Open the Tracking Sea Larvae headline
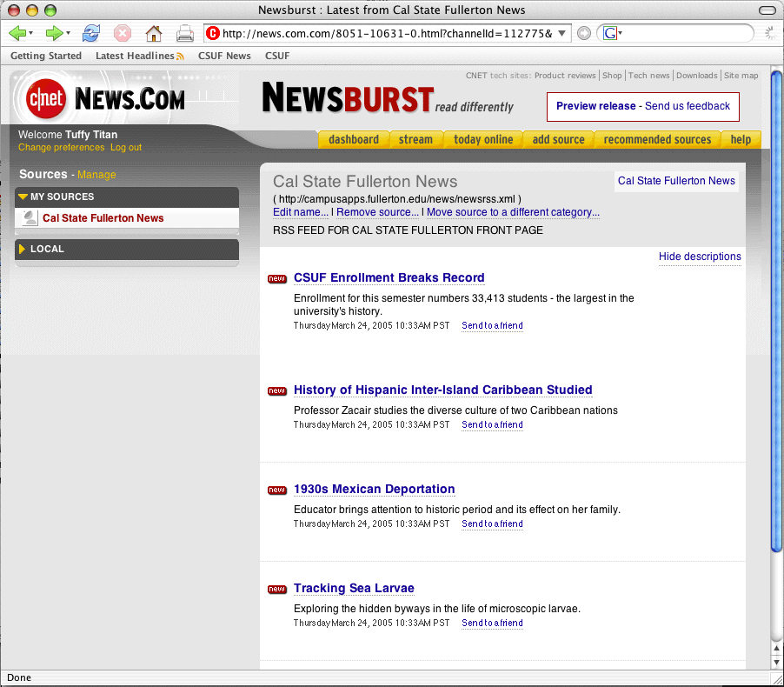784x687 pixels. click(x=354, y=589)
